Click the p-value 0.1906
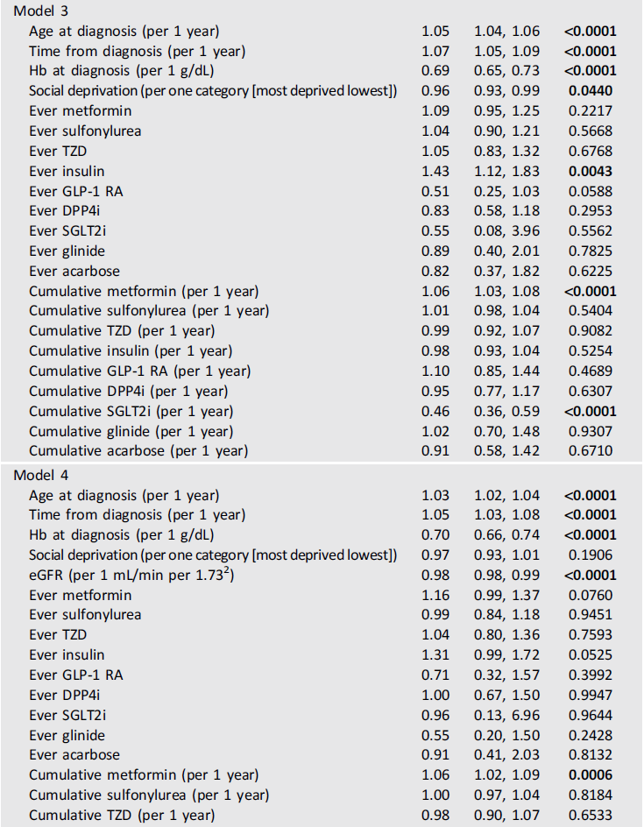This screenshot has height=827, width=644. pyautogui.click(x=591, y=555)
